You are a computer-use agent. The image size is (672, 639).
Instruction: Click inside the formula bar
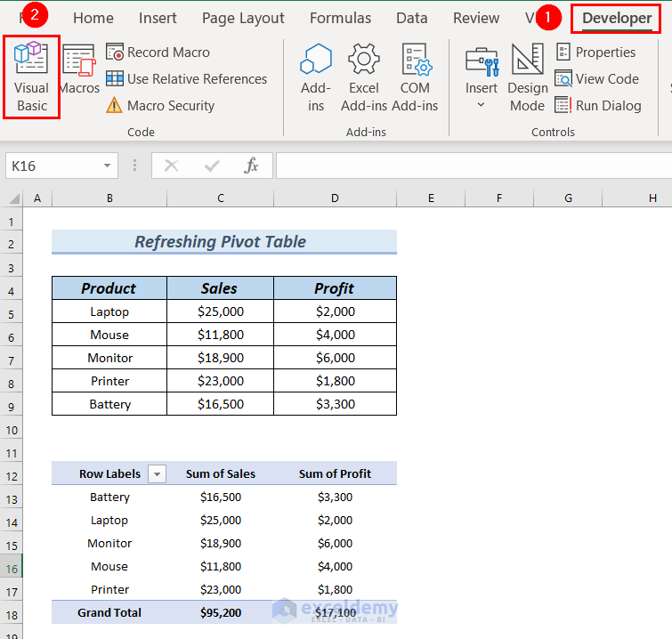pos(472,166)
